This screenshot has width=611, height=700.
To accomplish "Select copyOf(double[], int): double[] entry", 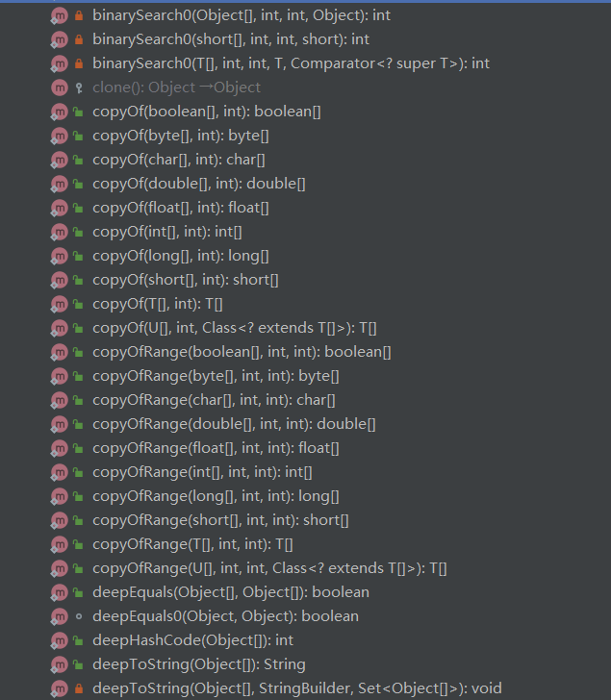I will pyautogui.click(x=199, y=184).
